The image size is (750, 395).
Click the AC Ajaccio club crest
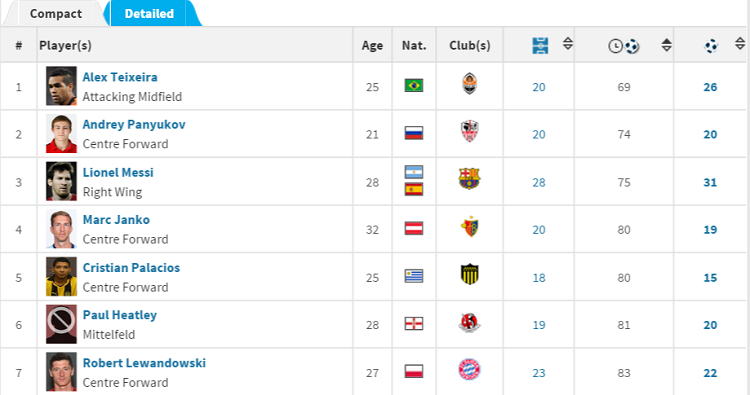[470, 131]
